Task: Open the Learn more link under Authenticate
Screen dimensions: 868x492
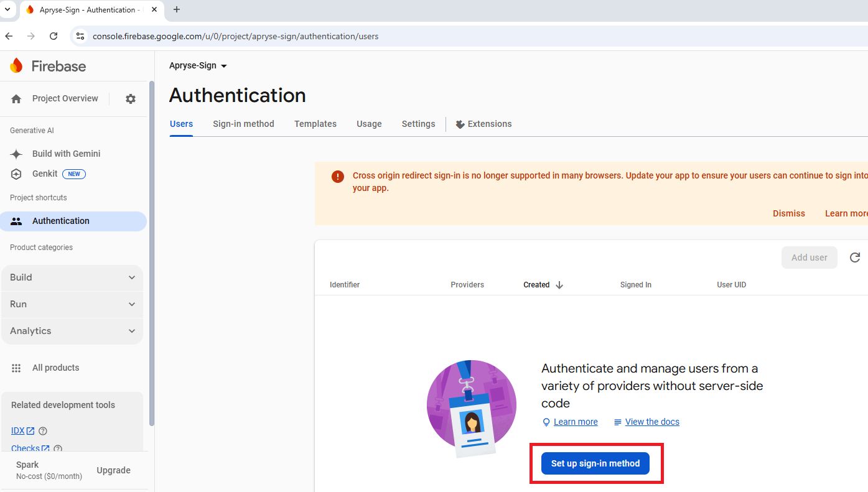Action: 576,422
